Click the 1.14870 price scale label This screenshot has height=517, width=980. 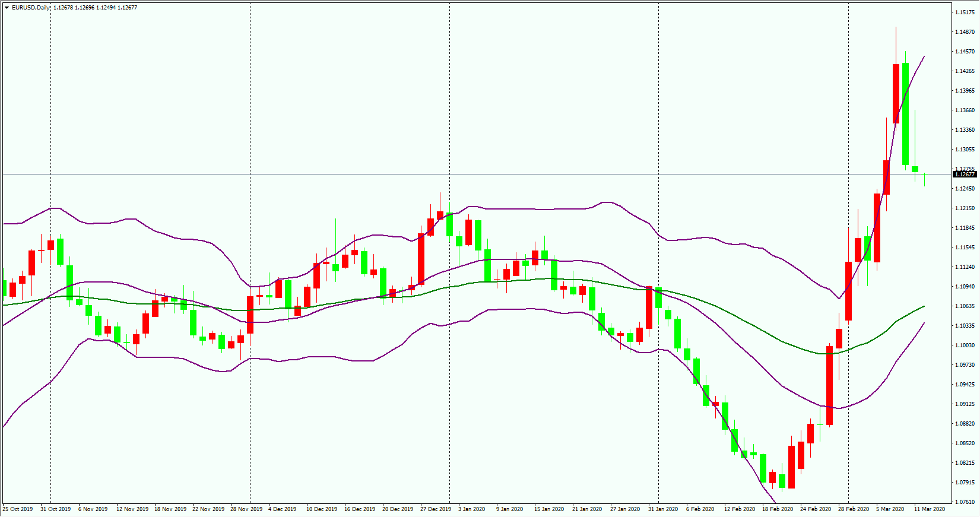pos(965,31)
